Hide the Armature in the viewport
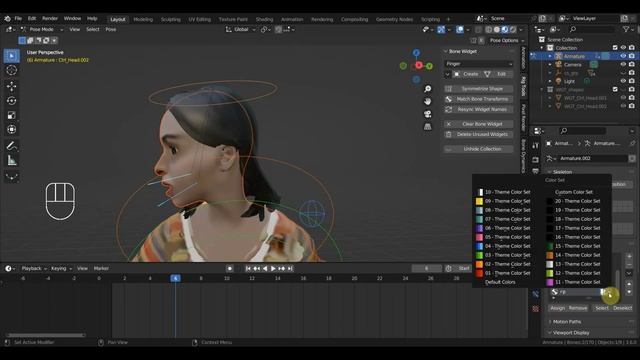The width and height of the screenshot is (640, 360). pyautogui.click(x=623, y=56)
